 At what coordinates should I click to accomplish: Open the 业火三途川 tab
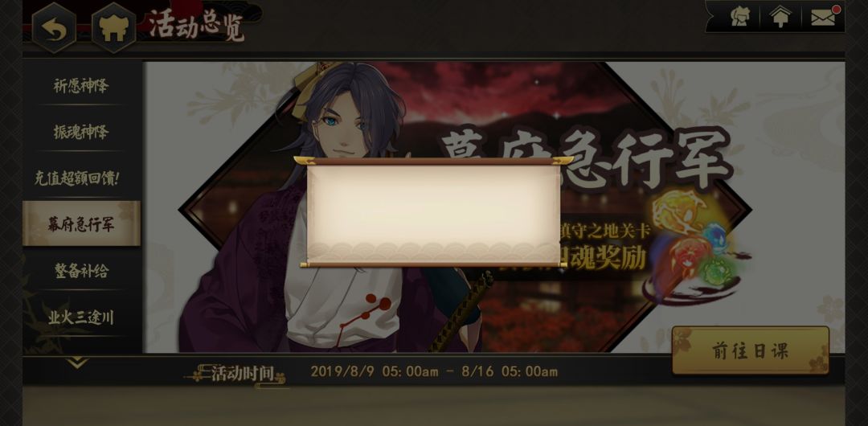click(x=81, y=317)
